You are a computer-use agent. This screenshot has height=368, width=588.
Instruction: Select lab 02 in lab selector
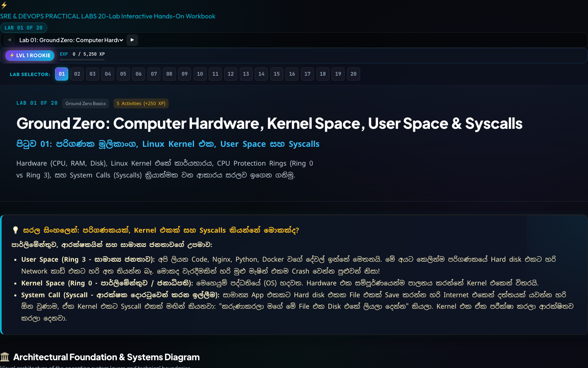pos(77,74)
